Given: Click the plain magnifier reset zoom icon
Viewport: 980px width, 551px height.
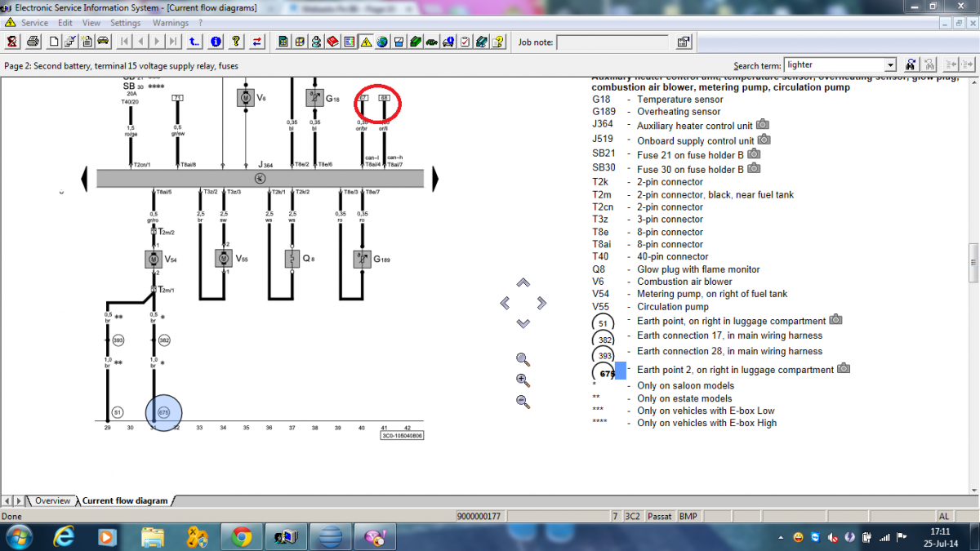Looking at the screenshot, I should click(x=523, y=359).
